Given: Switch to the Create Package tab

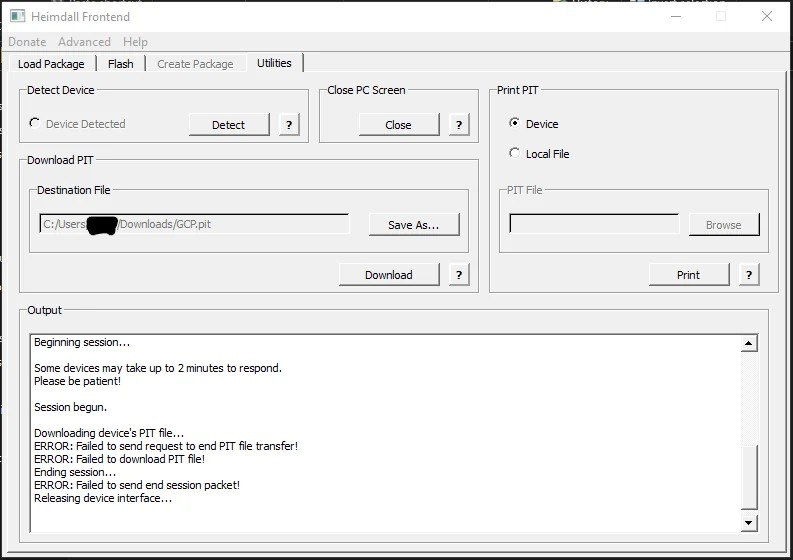Looking at the screenshot, I should click(x=195, y=64).
